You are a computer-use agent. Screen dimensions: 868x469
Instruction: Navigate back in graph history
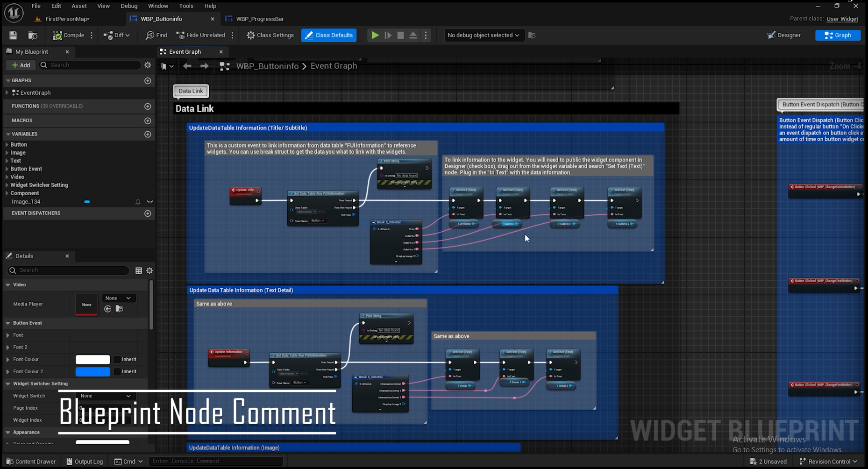(187, 66)
